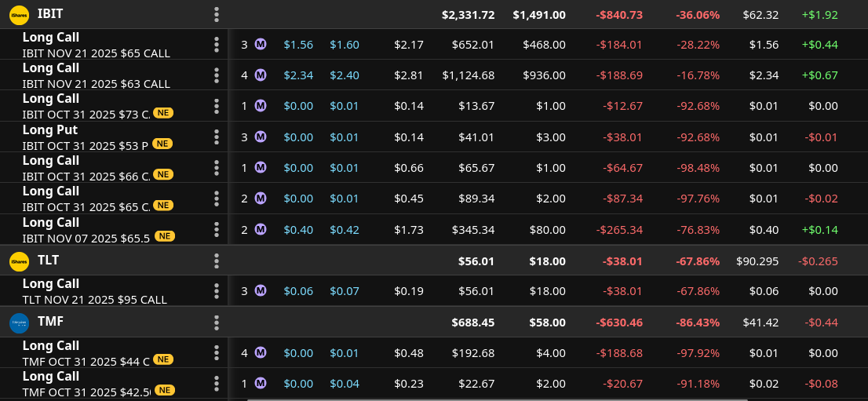Click bid price $0.06 on TLT $95 call
The image size is (868, 401).
point(298,291)
